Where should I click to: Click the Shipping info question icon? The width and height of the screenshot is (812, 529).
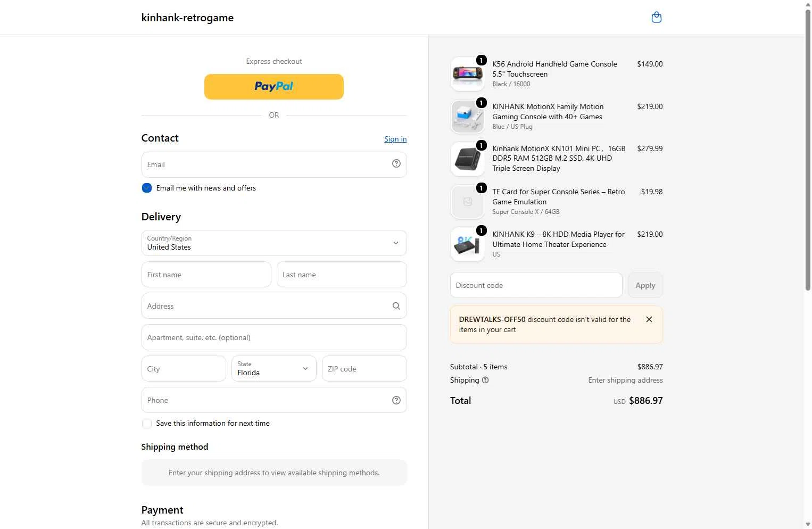coord(485,380)
